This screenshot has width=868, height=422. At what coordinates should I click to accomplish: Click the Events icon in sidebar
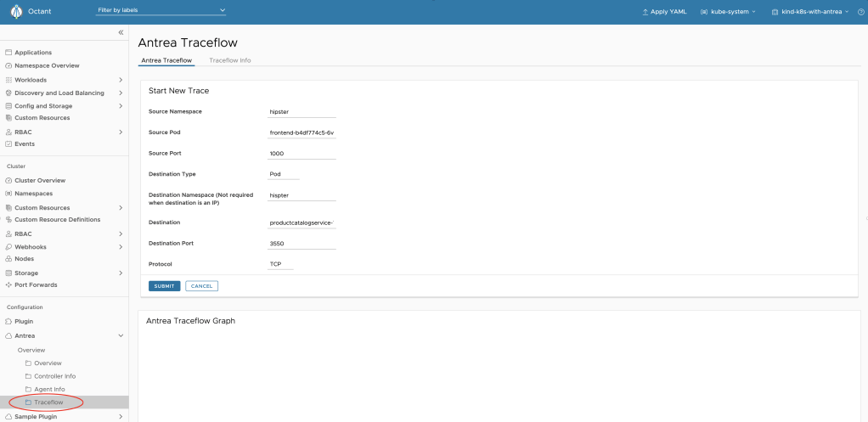[8, 144]
